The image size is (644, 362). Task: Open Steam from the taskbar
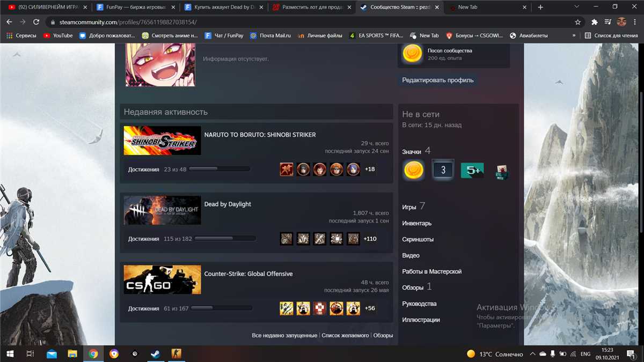155,354
